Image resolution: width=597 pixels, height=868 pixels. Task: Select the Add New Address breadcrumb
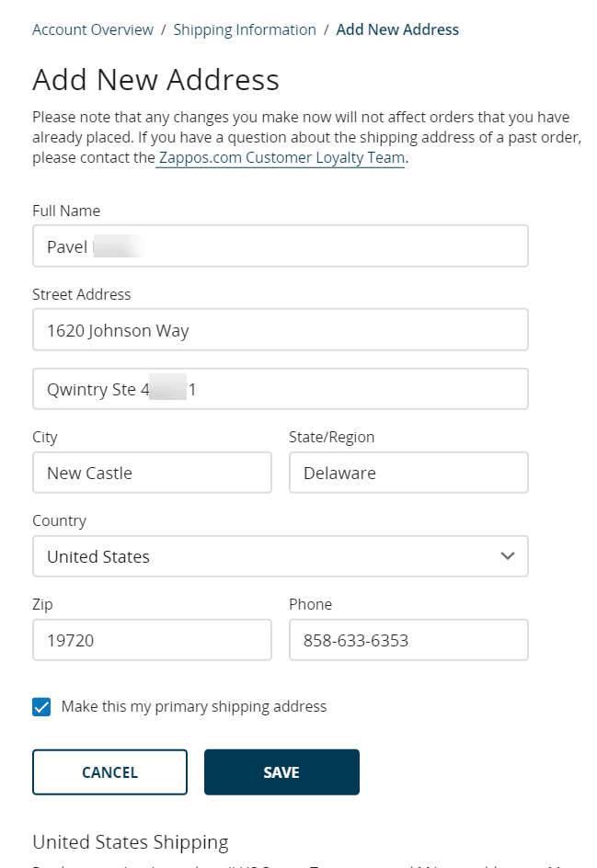(x=397, y=29)
